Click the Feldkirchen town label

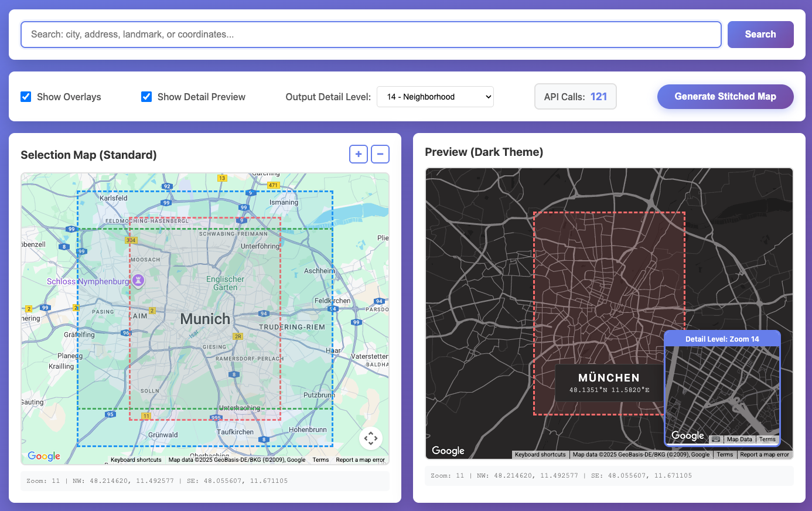[x=332, y=301]
